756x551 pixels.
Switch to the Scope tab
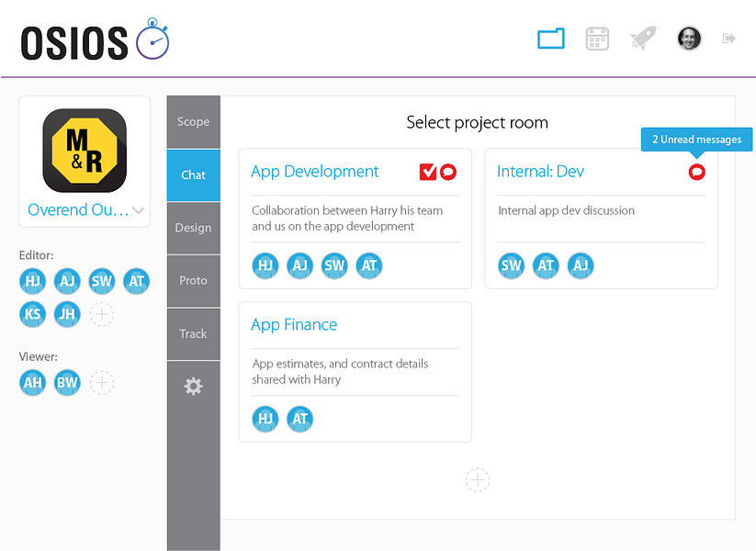193,122
